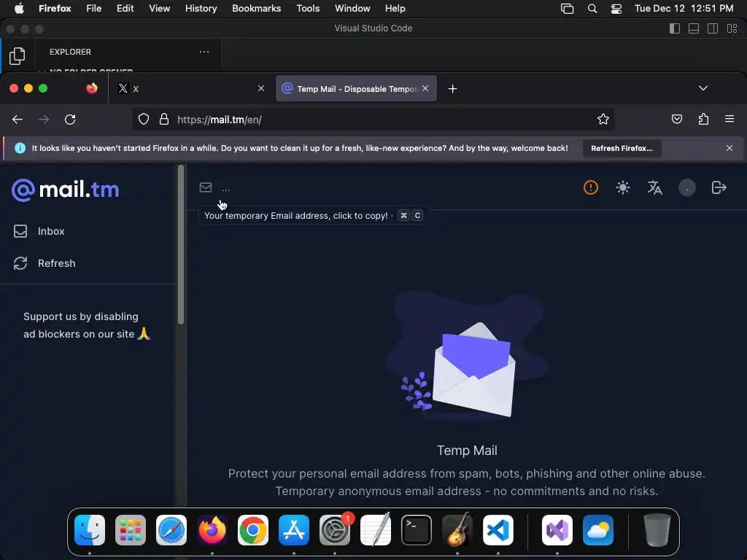The height and width of the screenshot is (560, 747).
Task: Open VS Code Explorer more actions ellipsis
Action: 204,52
